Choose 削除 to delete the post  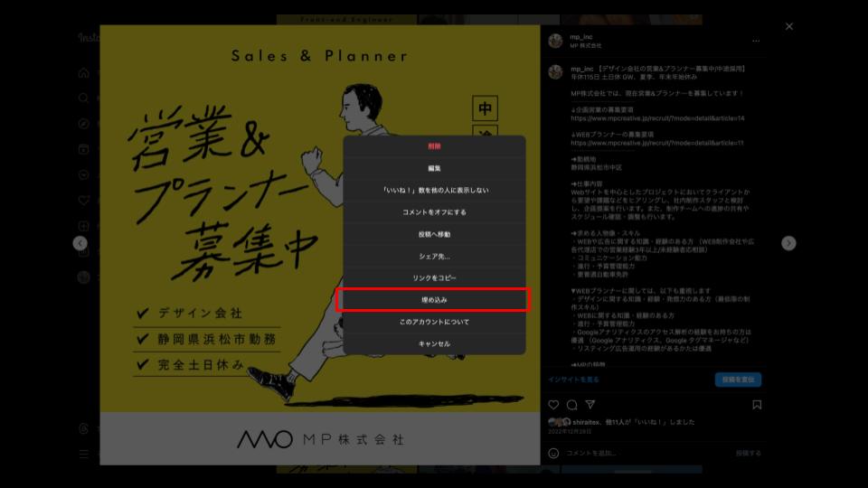(x=434, y=146)
